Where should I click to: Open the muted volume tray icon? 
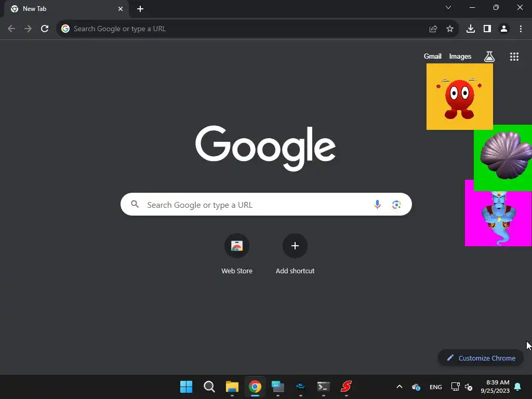[x=469, y=387]
